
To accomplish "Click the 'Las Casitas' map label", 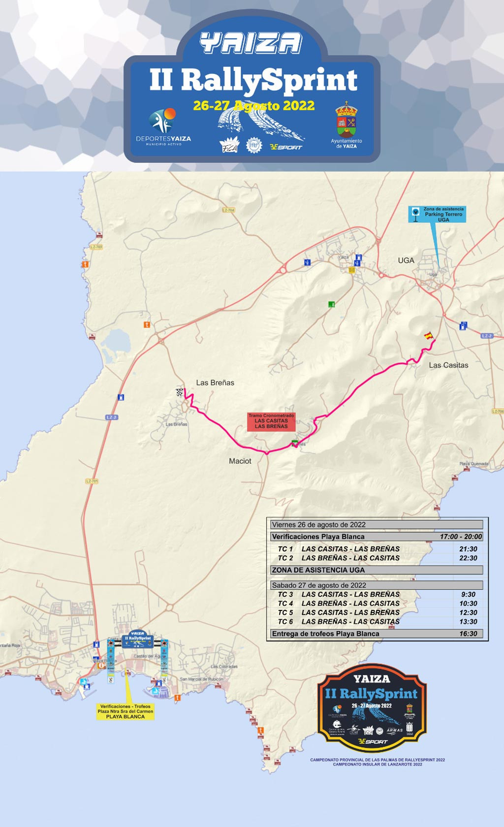I will point(448,365).
